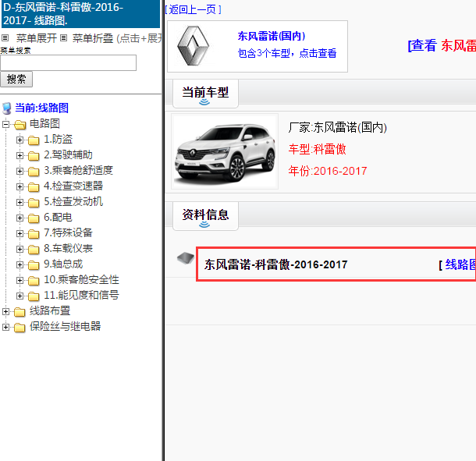
Task: Click the folder icon next to 6.配电
Action: [34, 218]
